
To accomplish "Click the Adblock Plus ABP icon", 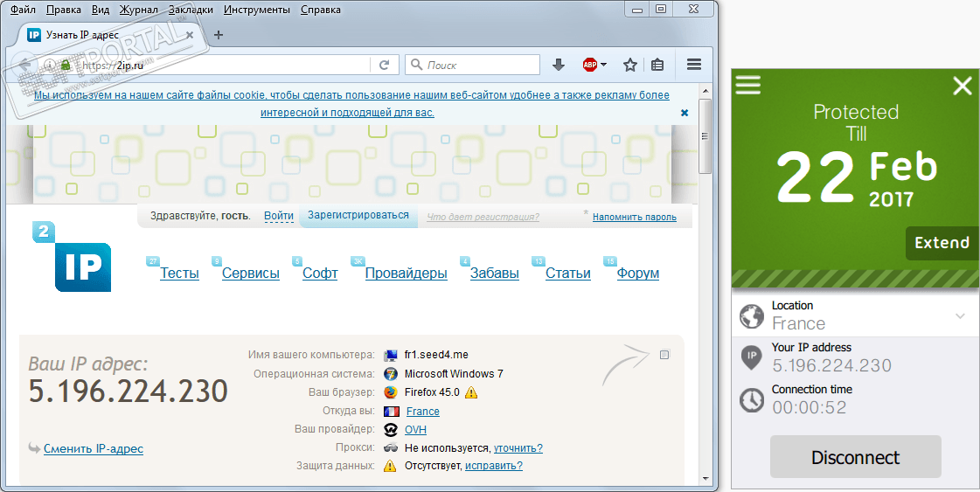I will pyautogui.click(x=590, y=65).
